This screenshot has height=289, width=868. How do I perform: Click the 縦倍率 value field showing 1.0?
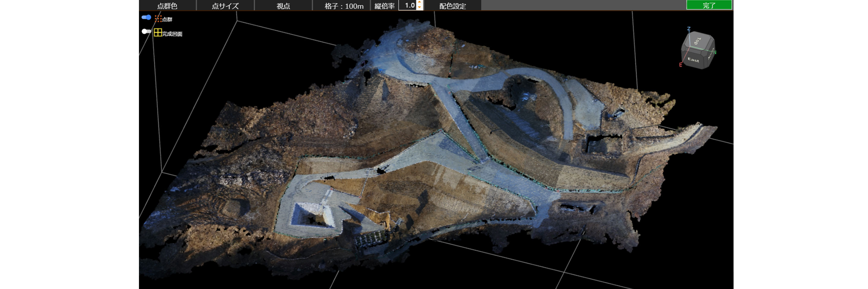coord(408,5)
